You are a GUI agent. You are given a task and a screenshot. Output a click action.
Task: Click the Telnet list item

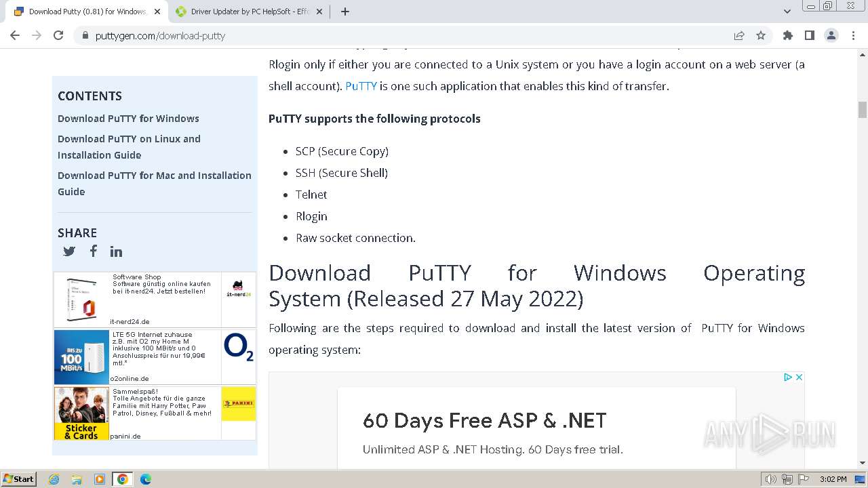[x=311, y=195]
